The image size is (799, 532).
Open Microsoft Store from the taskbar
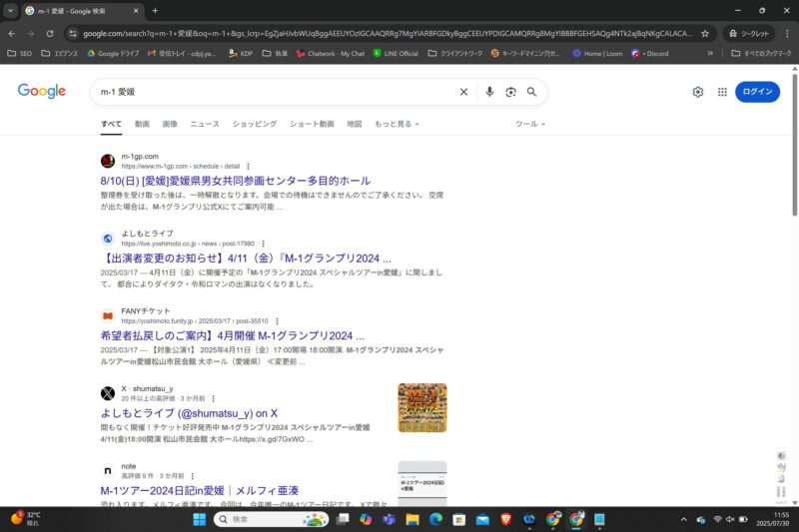point(459,519)
